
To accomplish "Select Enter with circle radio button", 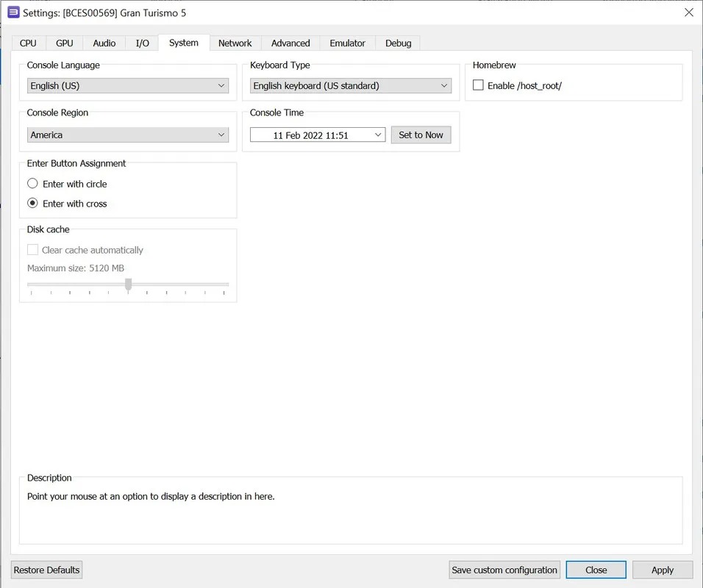I will (x=32, y=184).
